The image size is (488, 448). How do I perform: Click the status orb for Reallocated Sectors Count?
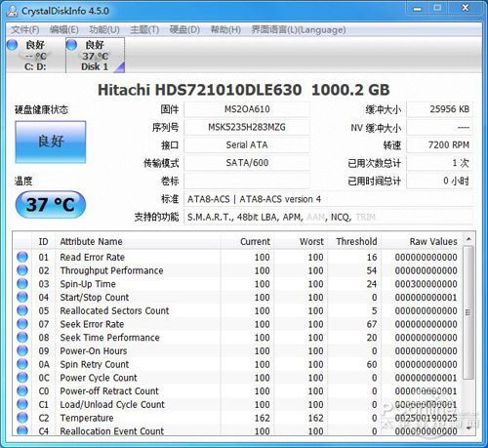[x=22, y=310]
